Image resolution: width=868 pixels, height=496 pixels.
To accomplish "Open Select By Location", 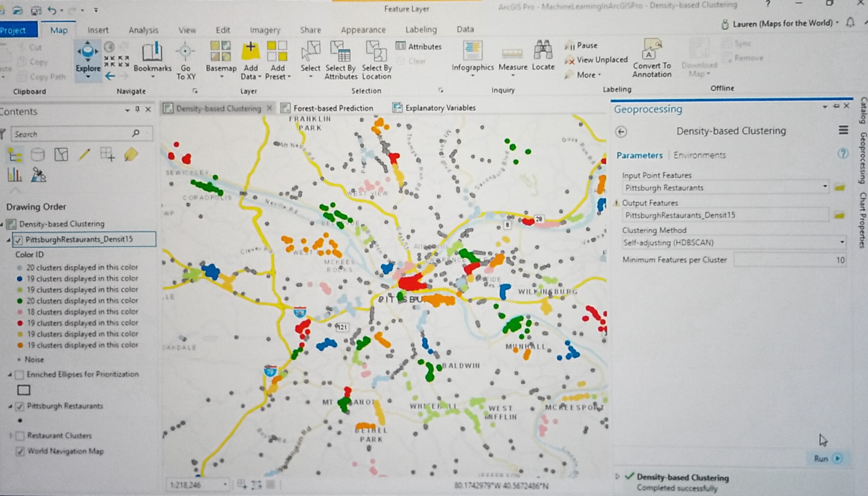I will click(376, 60).
